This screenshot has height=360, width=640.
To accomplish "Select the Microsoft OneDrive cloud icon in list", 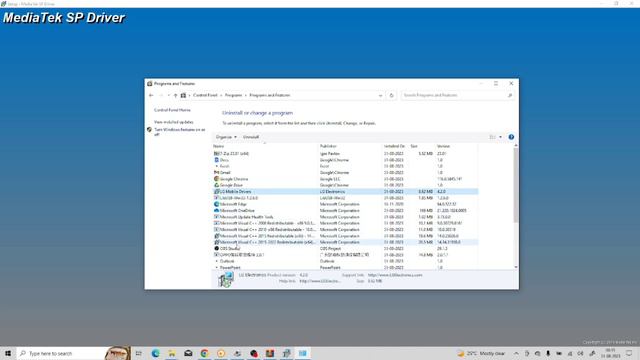I will (216, 210).
